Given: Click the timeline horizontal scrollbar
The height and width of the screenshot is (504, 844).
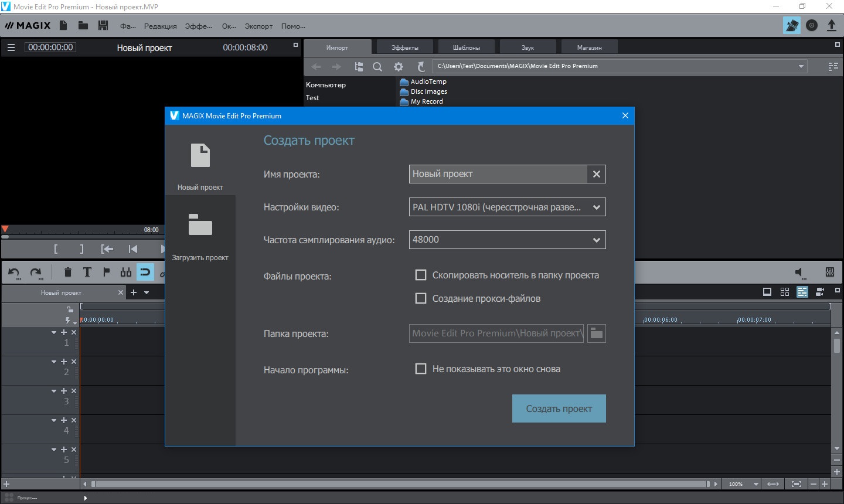Looking at the screenshot, I should (x=400, y=484).
